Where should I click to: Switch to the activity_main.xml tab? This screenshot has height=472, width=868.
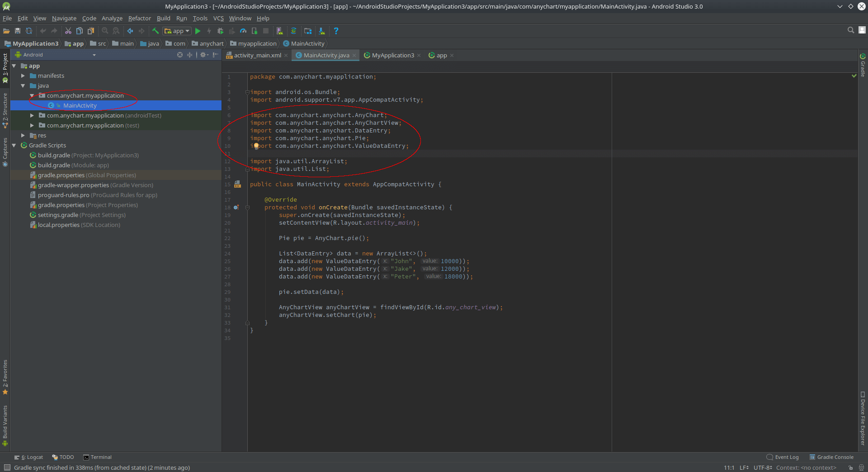point(257,55)
